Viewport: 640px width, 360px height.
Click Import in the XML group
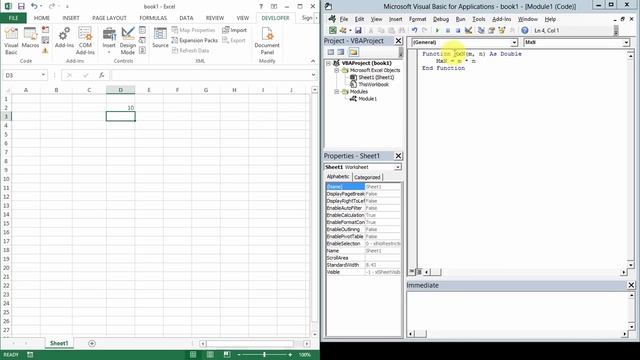pos(235,30)
